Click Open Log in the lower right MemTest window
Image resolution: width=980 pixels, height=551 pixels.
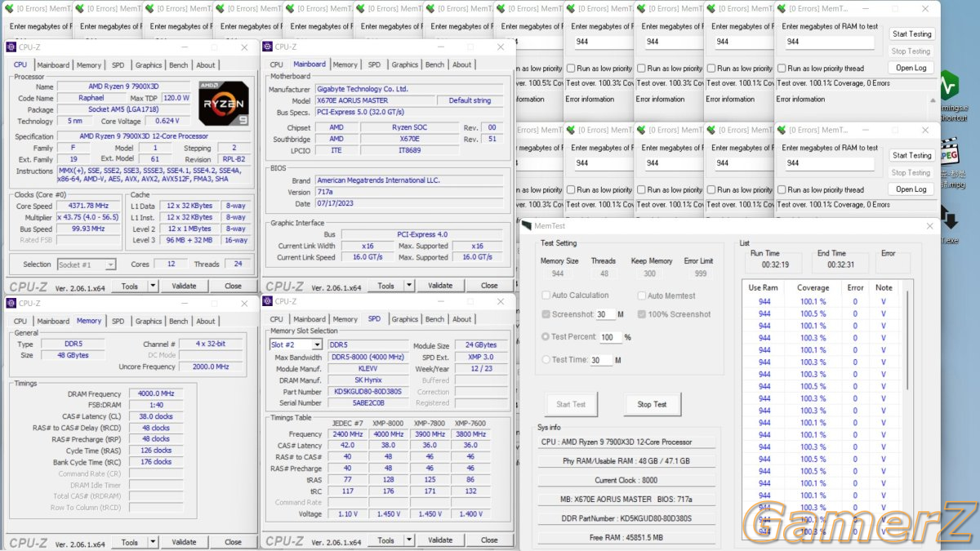tap(911, 189)
